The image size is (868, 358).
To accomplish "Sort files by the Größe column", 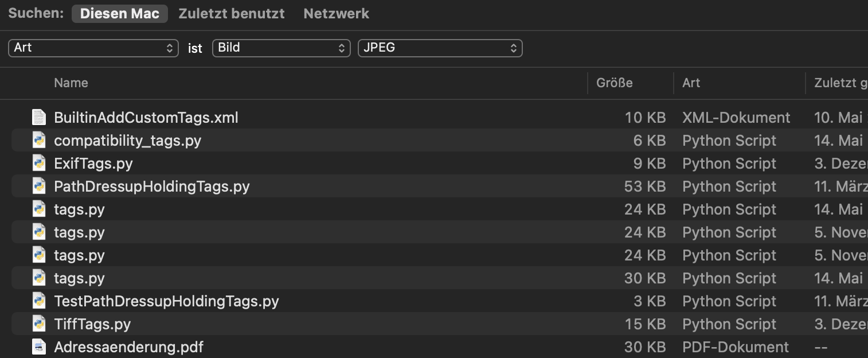I will (614, 83).
